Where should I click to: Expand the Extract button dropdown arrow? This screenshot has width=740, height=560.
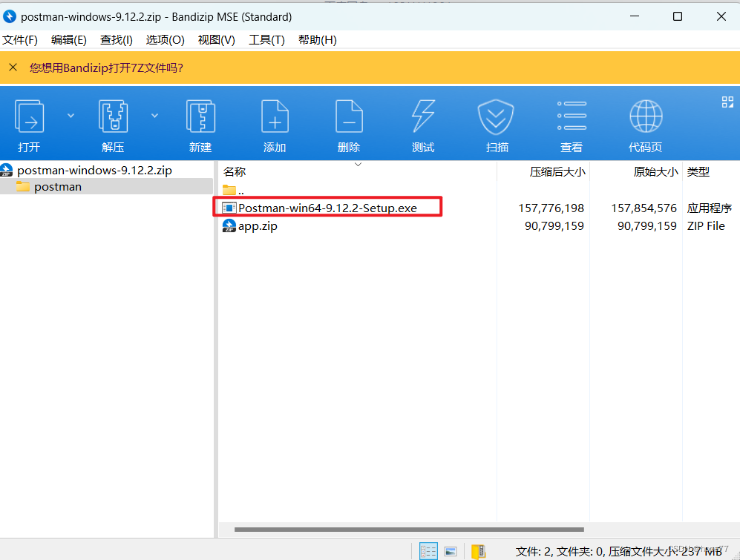(155, 116)
